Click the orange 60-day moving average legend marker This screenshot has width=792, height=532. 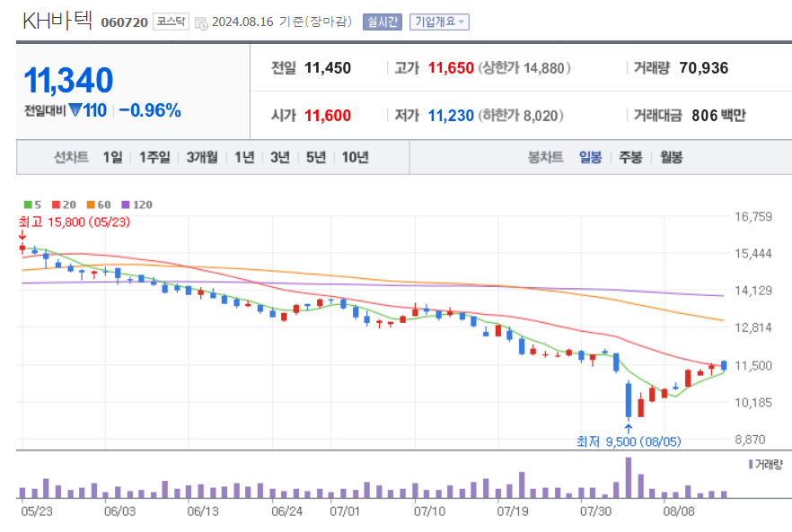pos(90,205)
